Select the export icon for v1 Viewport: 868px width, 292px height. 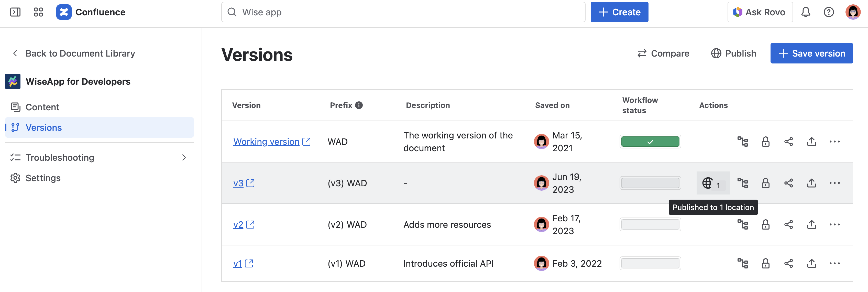811,263
